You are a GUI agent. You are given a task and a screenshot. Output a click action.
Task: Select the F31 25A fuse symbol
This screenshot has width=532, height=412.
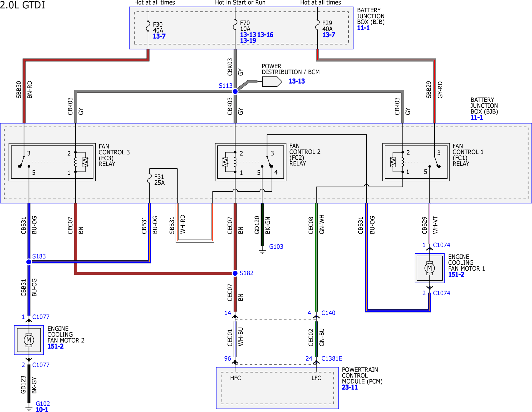[149, 178]
